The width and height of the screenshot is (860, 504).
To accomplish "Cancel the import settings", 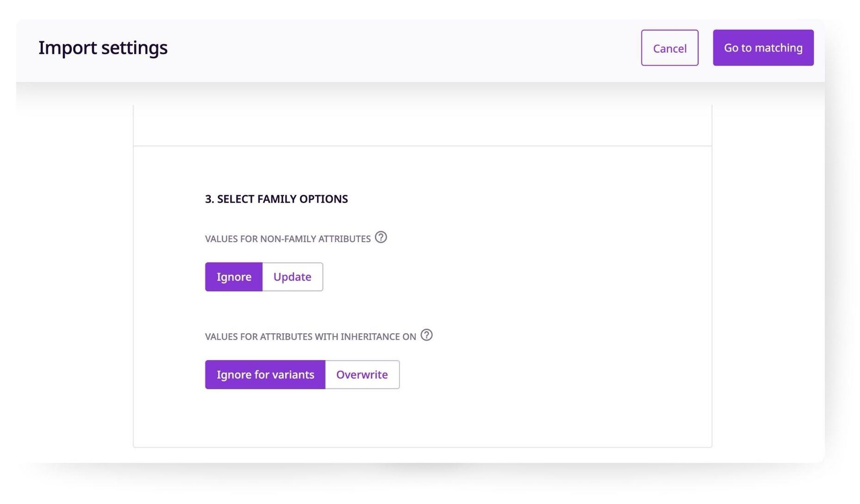I will tap(669, 48).
